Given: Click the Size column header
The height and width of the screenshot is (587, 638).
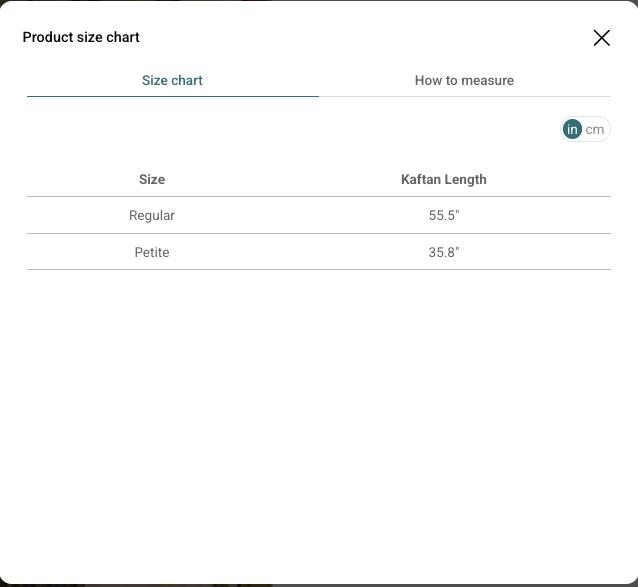Looking at the screenshot, I should pos(152,179).
